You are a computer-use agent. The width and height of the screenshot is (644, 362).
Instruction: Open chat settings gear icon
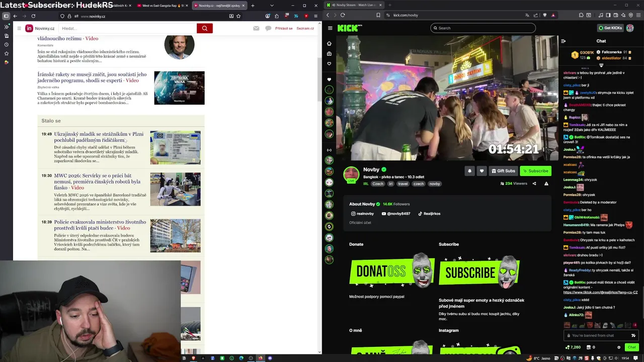(x=619, y=347)
